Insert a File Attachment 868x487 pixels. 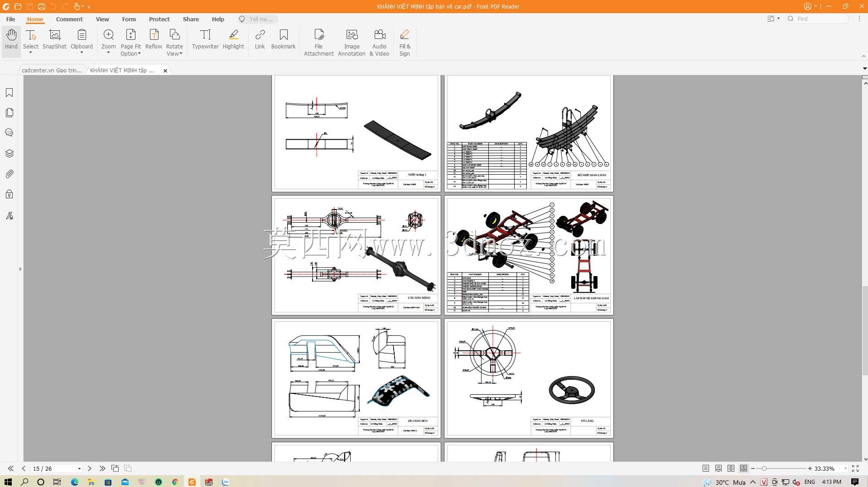319,43
